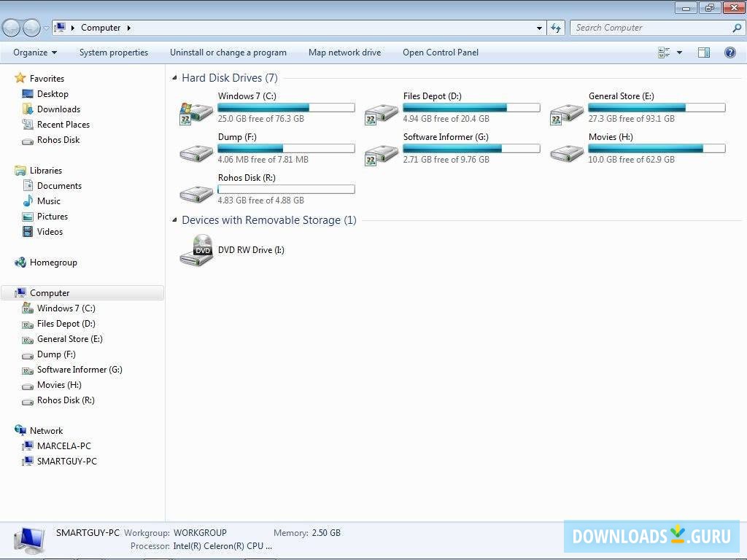Open the Organize dropdown menu
Screen dimensions: 747x560
pyautogui.click(x=35, y=52)
